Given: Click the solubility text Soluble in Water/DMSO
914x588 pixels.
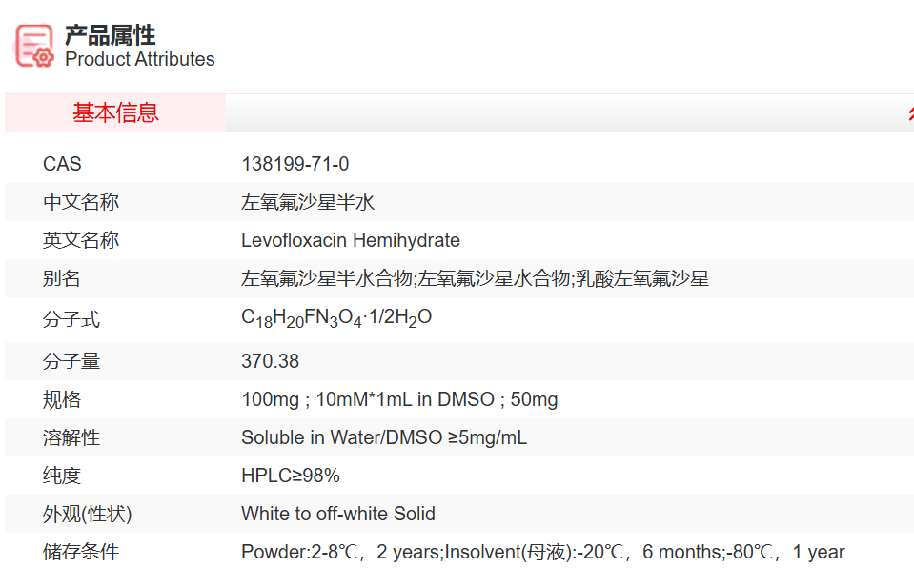Looking at the screenshot, I should (383, 437).
